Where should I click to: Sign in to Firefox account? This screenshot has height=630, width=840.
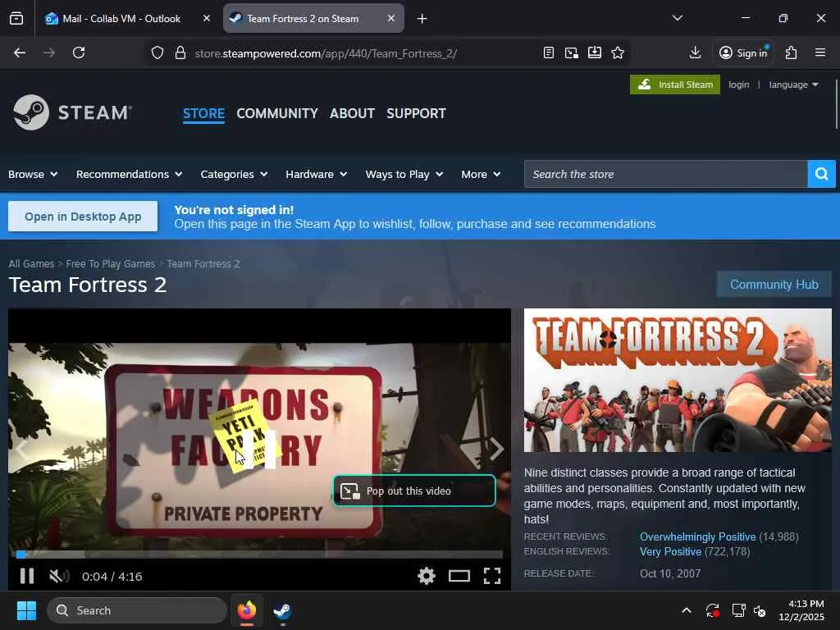(x=743, y=52)
